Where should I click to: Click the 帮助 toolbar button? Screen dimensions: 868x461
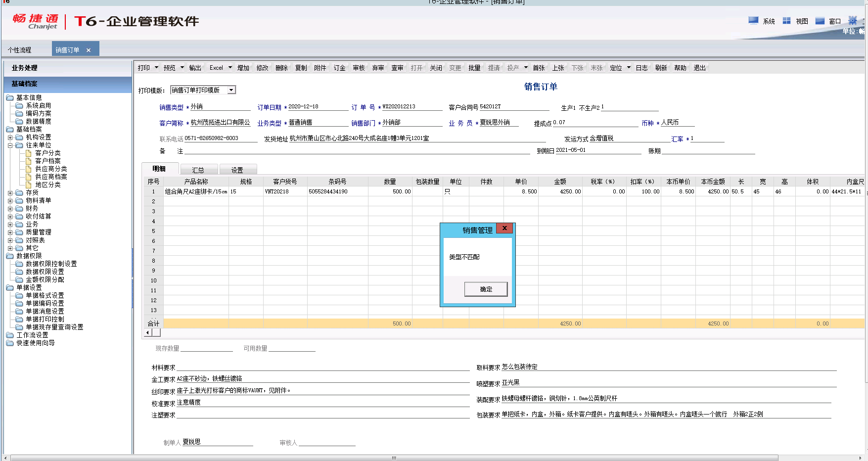tap(680, 68)
